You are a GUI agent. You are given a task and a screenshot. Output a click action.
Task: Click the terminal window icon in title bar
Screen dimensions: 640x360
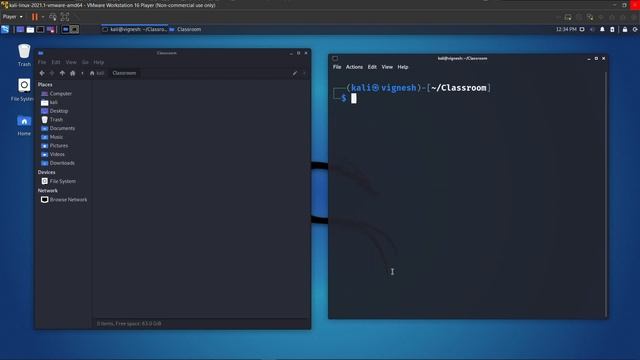coord(335,58)
